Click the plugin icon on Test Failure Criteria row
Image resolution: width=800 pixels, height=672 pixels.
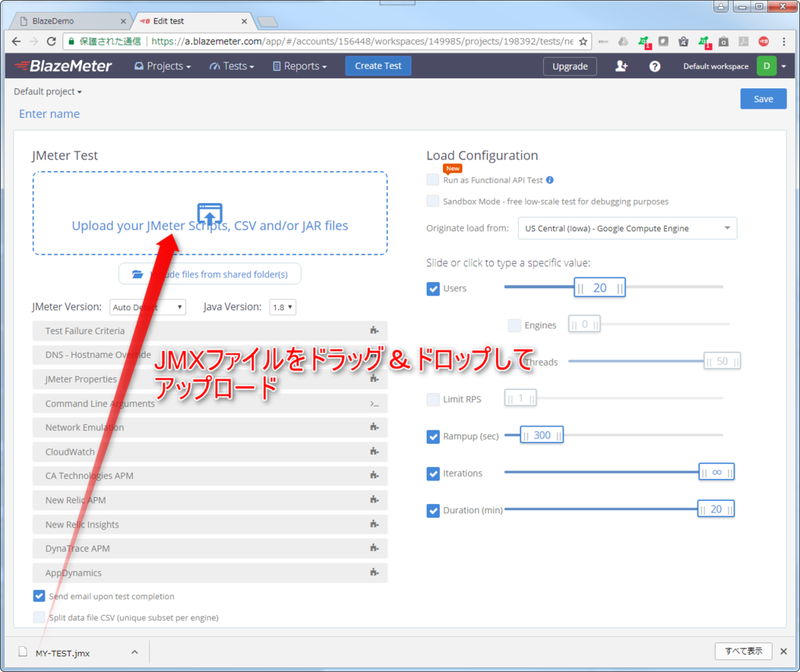[x=374, y=330]
